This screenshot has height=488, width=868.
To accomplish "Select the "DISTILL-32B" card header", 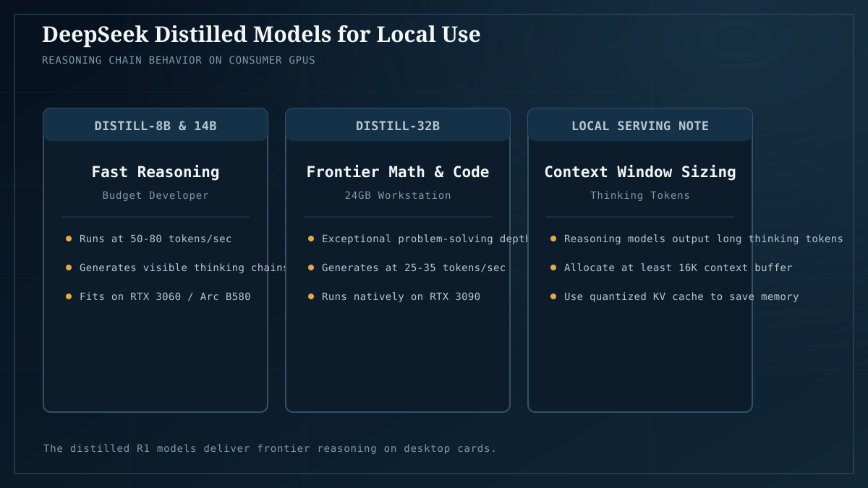I will 398,125.
